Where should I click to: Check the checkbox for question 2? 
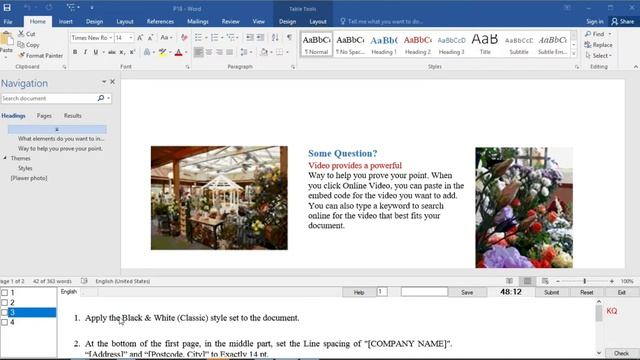tap(4, 302)
